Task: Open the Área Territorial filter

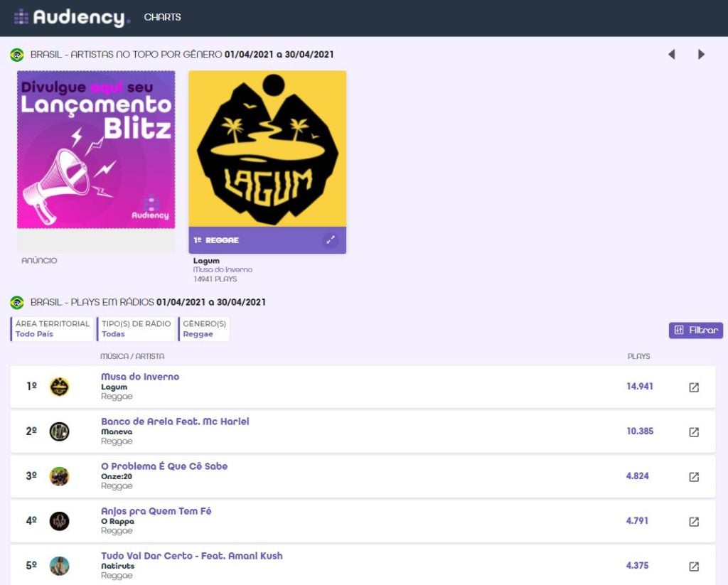Action: click(x=52, y=328)
